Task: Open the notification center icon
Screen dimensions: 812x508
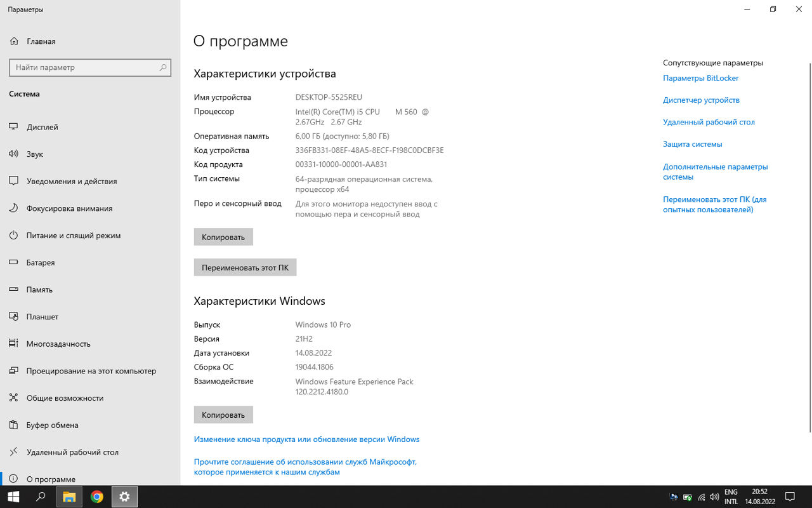Action: 790,497
